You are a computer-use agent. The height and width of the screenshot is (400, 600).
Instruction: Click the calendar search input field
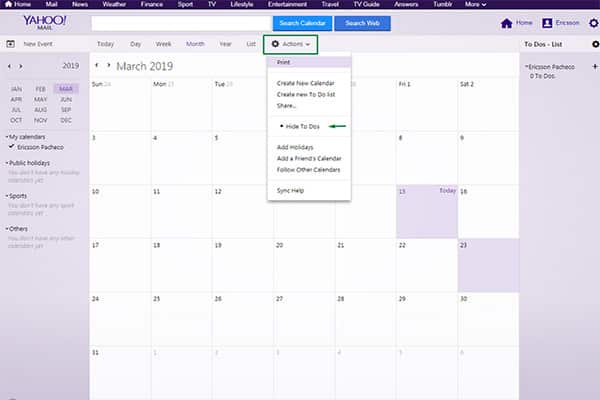(x=181, y=23)
